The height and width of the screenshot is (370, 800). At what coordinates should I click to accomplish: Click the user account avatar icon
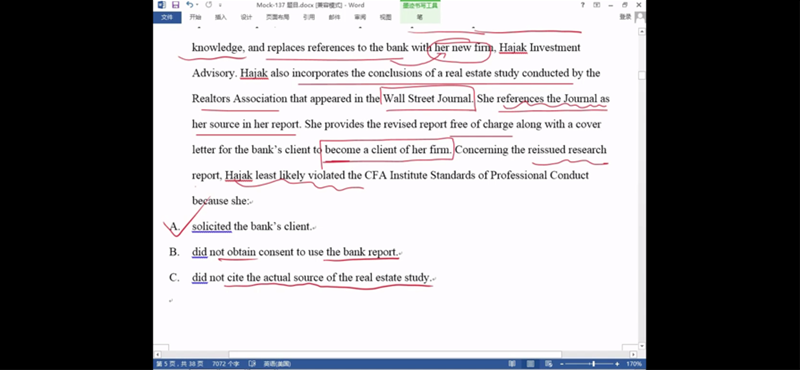640,17
